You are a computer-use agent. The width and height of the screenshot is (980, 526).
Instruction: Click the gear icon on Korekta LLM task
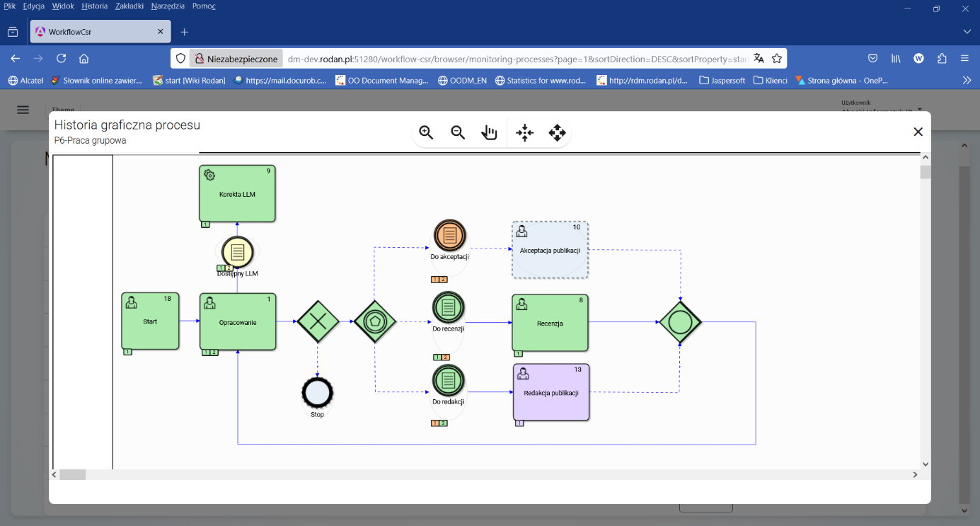pos(209,173)
